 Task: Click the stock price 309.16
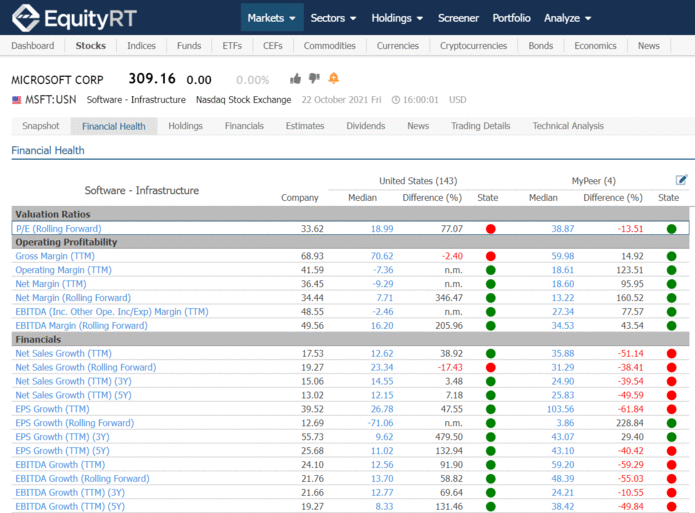click(152, 78)
